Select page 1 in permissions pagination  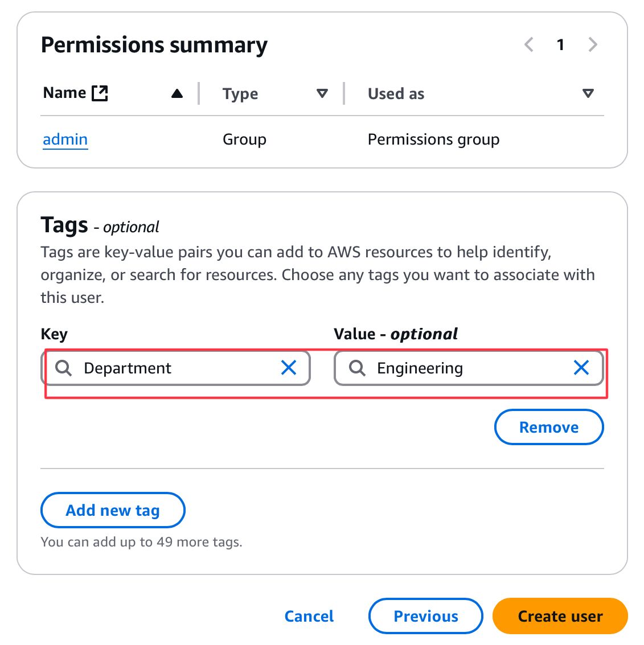[x=561, y=44]
